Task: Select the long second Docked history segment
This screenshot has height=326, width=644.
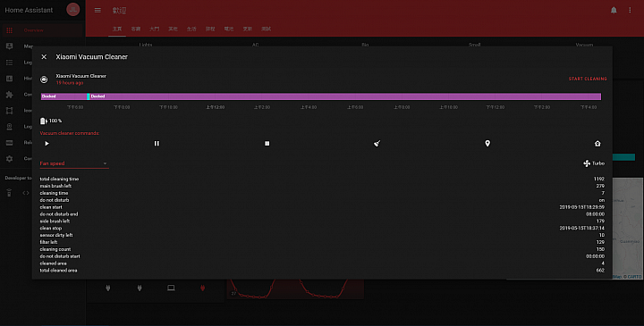Action: [345, 96]
